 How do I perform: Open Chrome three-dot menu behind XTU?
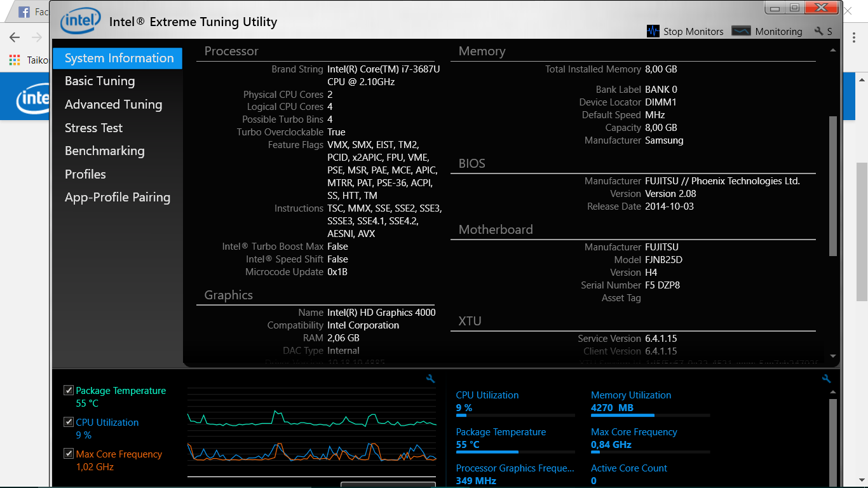pyautogui.click(x=854, y=37)
